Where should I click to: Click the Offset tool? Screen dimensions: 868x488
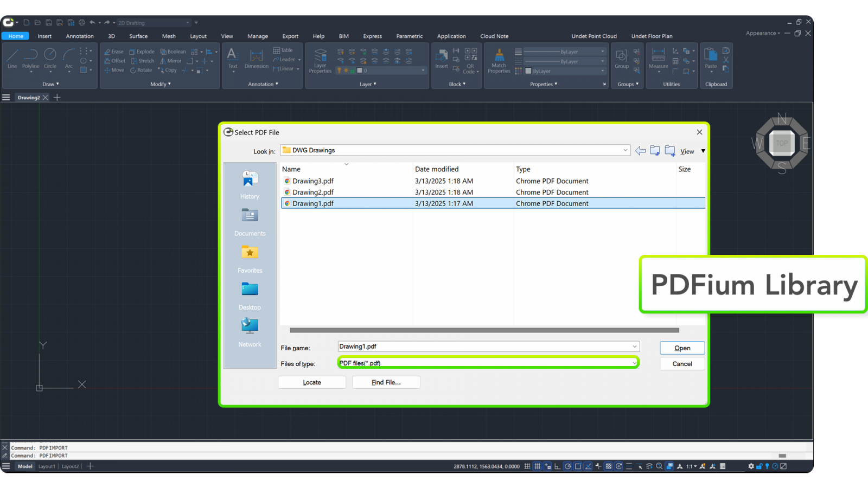[x=114, y=61]
